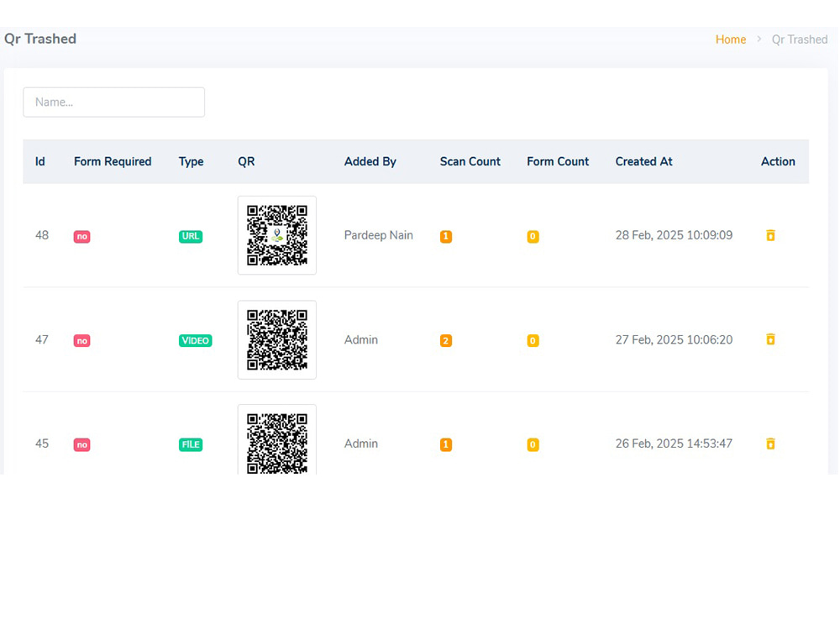Click the Added By column header
Viewport: 840px width, 630px height.
[370, 161]
